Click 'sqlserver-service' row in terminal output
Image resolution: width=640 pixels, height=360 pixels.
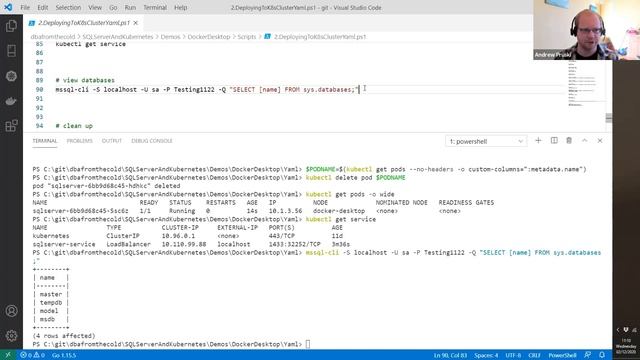[191, 244]
